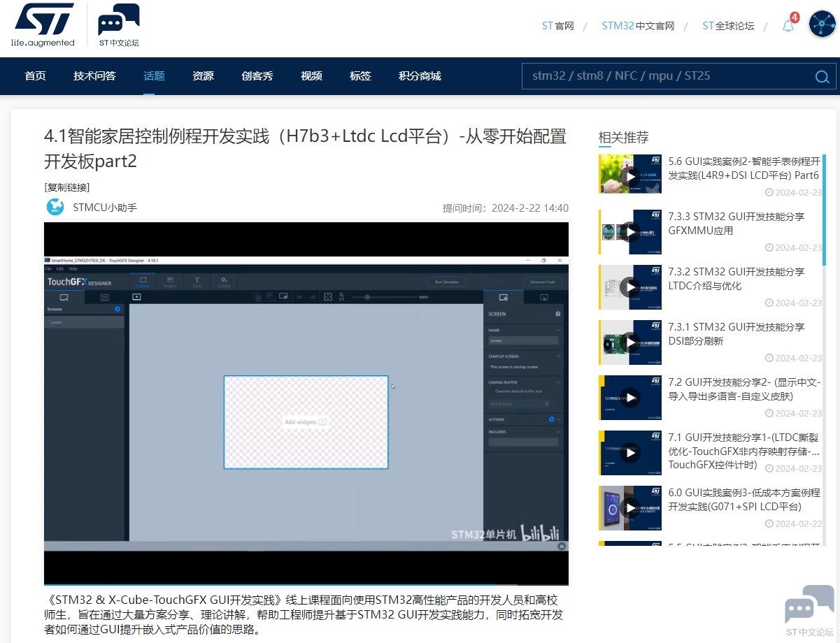
Task: Open title 7.2 GUI开发技能分享2-显示中文
Action: click(x=744, y=389)
